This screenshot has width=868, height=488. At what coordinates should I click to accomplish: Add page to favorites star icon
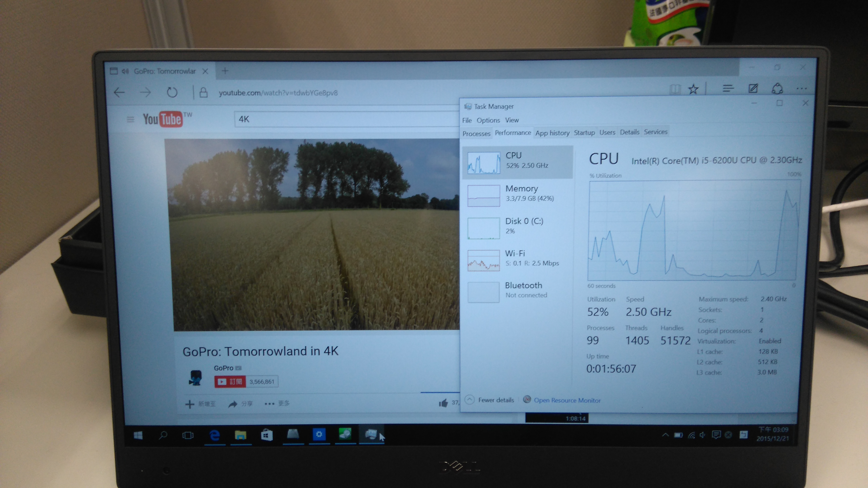pyautogui.click(x=693, y=89)
